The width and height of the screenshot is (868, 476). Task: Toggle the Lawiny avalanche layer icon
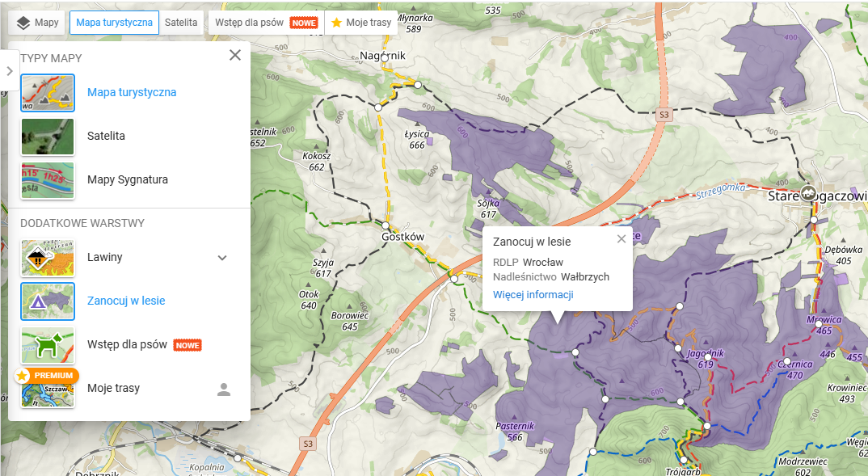(x=48, y=258)
